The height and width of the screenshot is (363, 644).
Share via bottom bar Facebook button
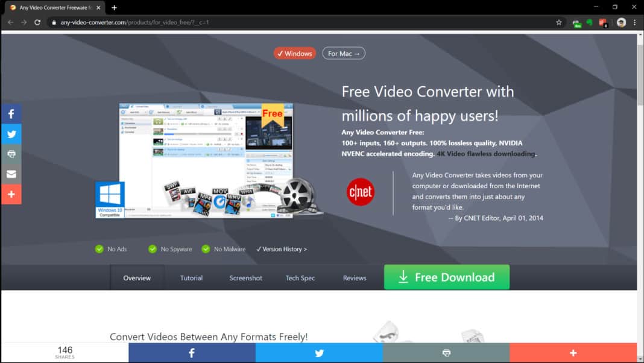[x=192, y=353]
